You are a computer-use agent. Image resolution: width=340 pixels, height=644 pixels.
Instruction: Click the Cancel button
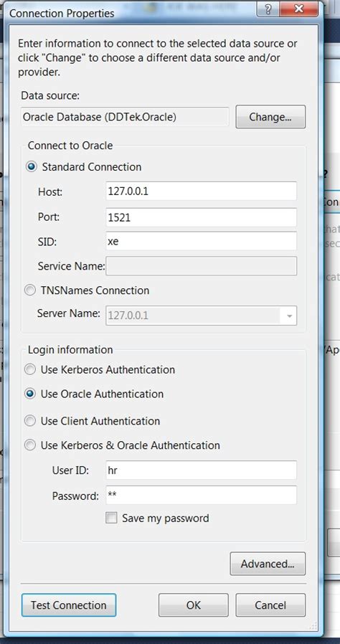pyautogui.click(x=270, y=605)
